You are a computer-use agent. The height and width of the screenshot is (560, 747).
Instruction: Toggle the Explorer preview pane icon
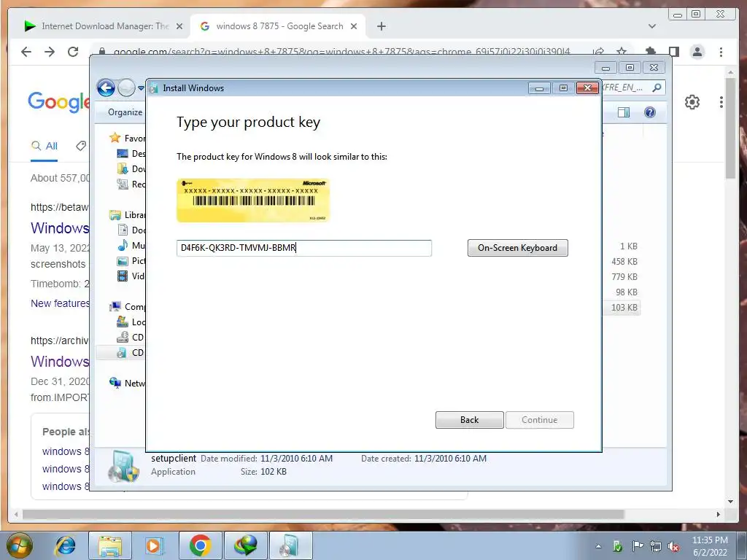click(624, 112)
